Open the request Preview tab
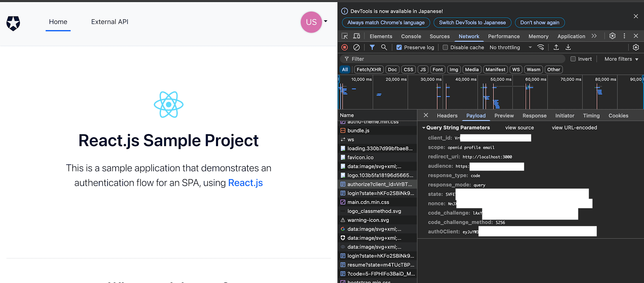 (504, 116)
